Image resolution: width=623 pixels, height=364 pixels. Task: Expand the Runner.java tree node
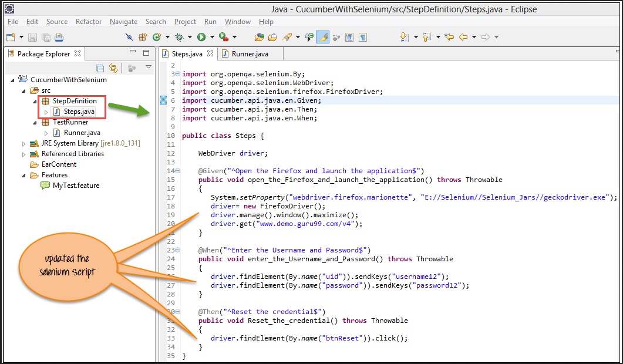click(46, 133)
